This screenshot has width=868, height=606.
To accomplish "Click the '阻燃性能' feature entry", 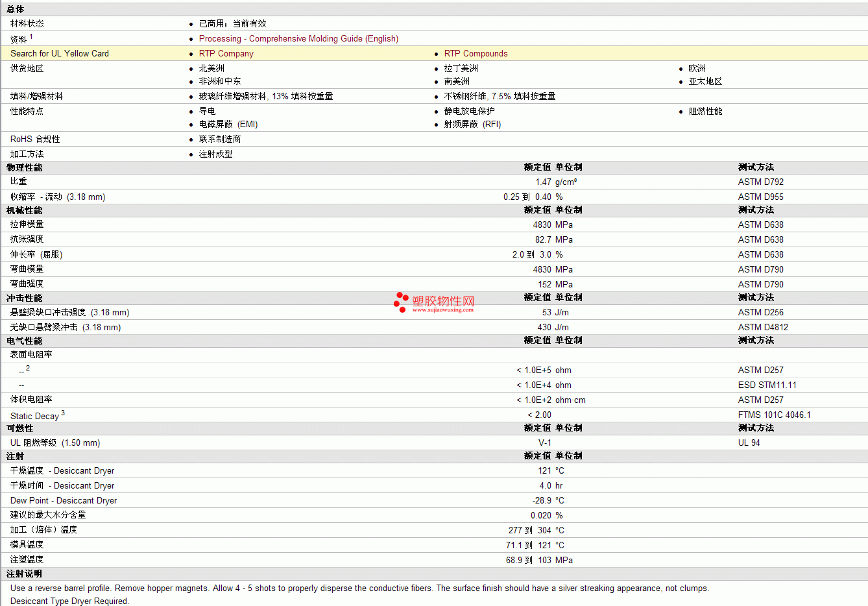I will 706,112.
